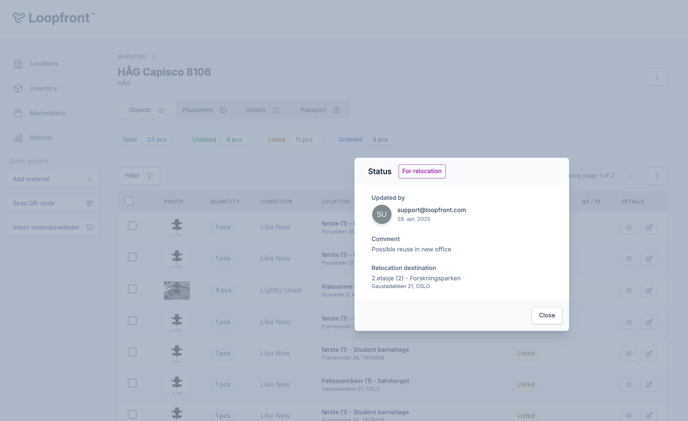Viewport: 688px width, 421px height.
Task: Click the first row chair photo
Action: click(177, 227)
